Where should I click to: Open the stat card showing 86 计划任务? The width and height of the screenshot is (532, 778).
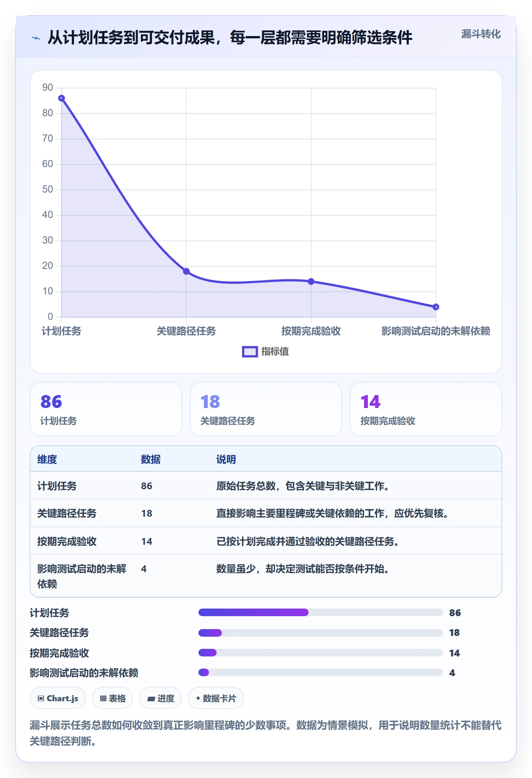pos(106,409)
